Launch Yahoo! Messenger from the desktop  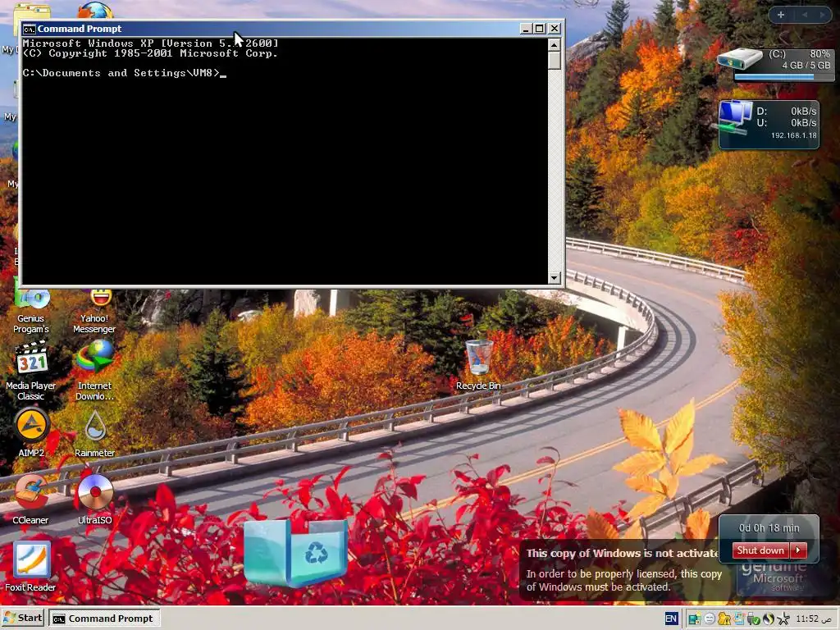(x=94, y=311)
